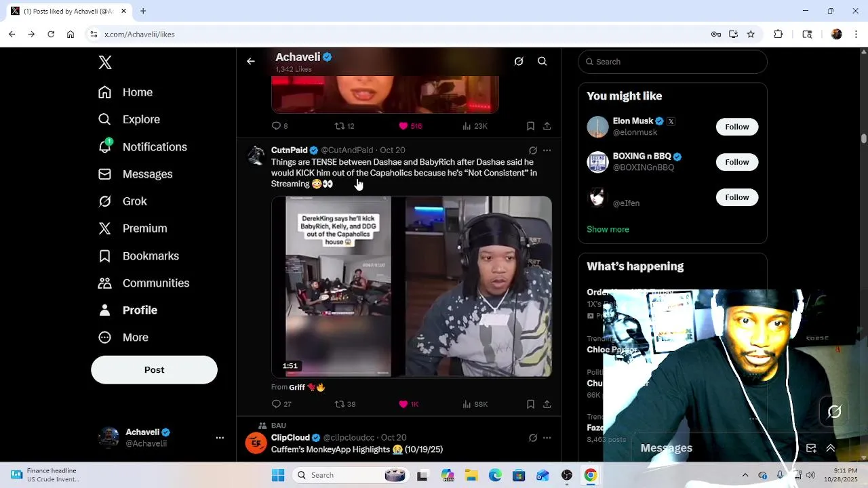Image resolution: width=868 pixels, height=488 pixels.
Task: Open ClipCloud profile avatar
Action: click(256, 443)
